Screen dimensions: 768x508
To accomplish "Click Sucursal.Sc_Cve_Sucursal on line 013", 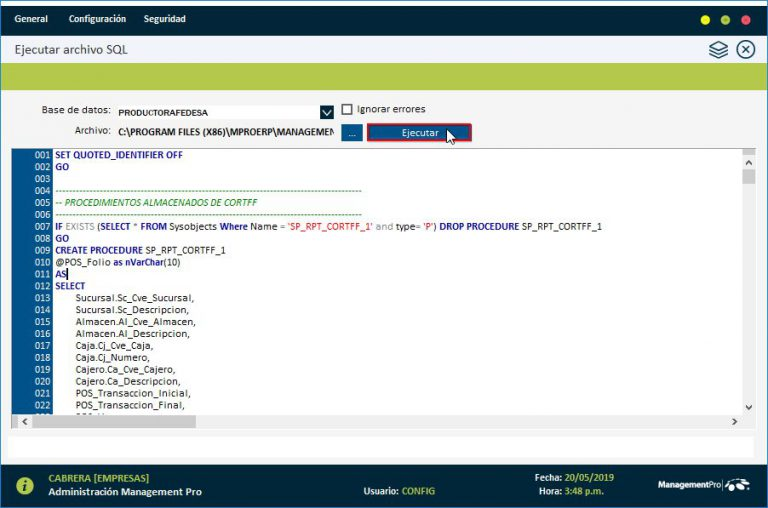I will click(x=135, y=298).
